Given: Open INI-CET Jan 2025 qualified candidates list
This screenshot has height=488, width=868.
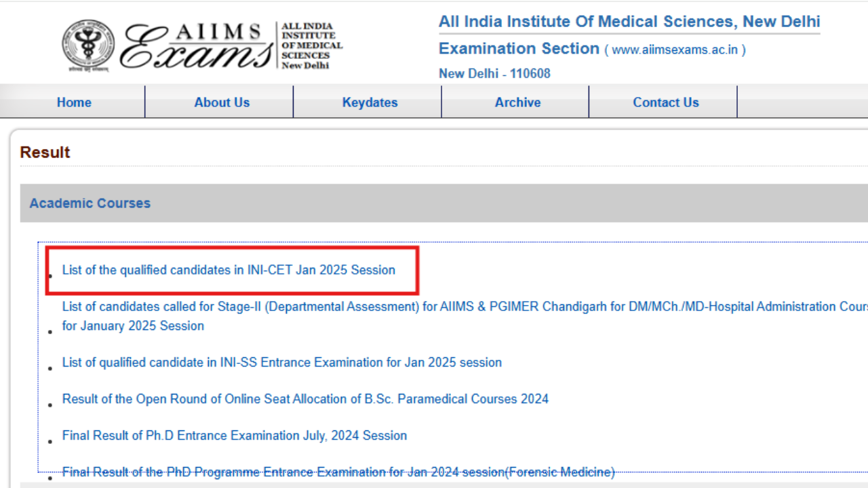Looking at the screenshot, I should pyautogui.click(x=229, y=270).
